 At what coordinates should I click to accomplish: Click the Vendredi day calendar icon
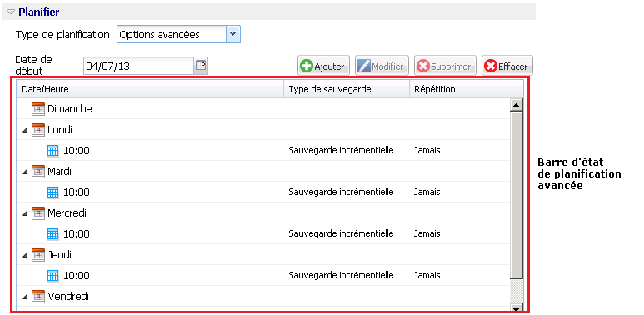pos(38,296)
